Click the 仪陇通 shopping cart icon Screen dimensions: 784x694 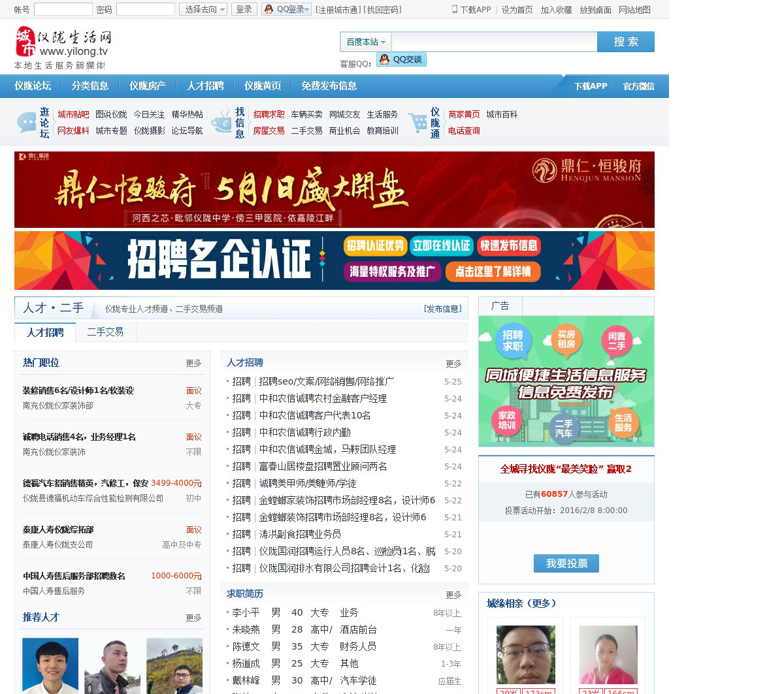[x=417, y=123]
